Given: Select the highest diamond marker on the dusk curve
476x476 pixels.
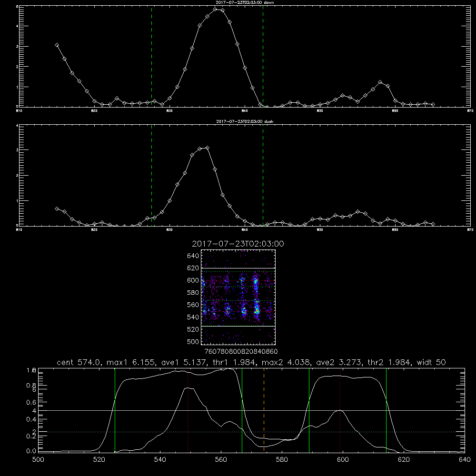Looking at the screenshot, I should (208, 148).
